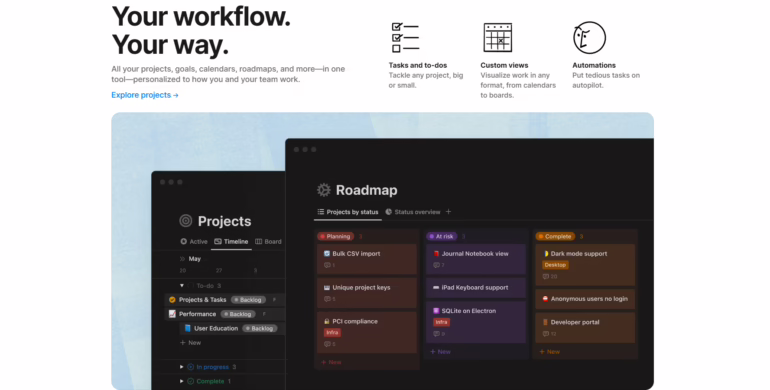Add a new Roadmap view with the plus icon
770x390 pixels.
click(448, 212)
